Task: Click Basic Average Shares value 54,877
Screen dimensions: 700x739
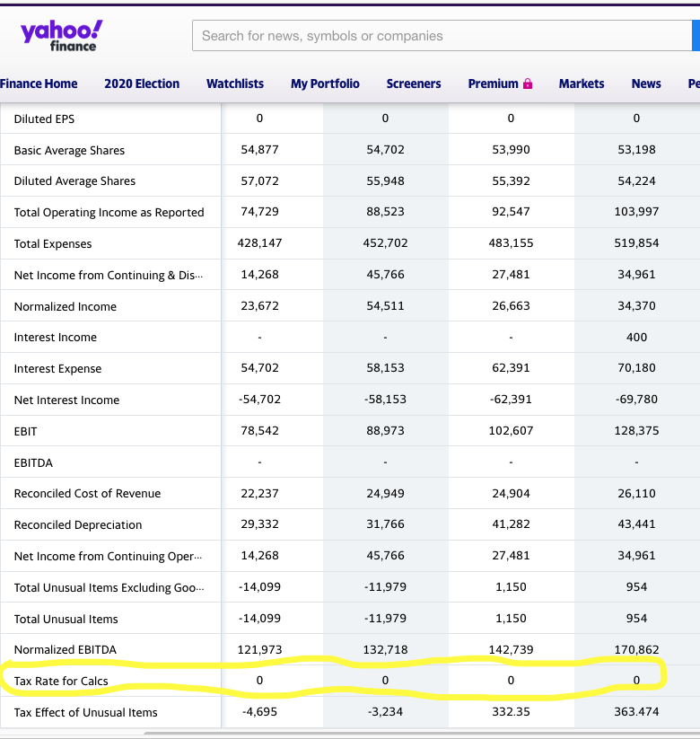Action: (259, 149)
